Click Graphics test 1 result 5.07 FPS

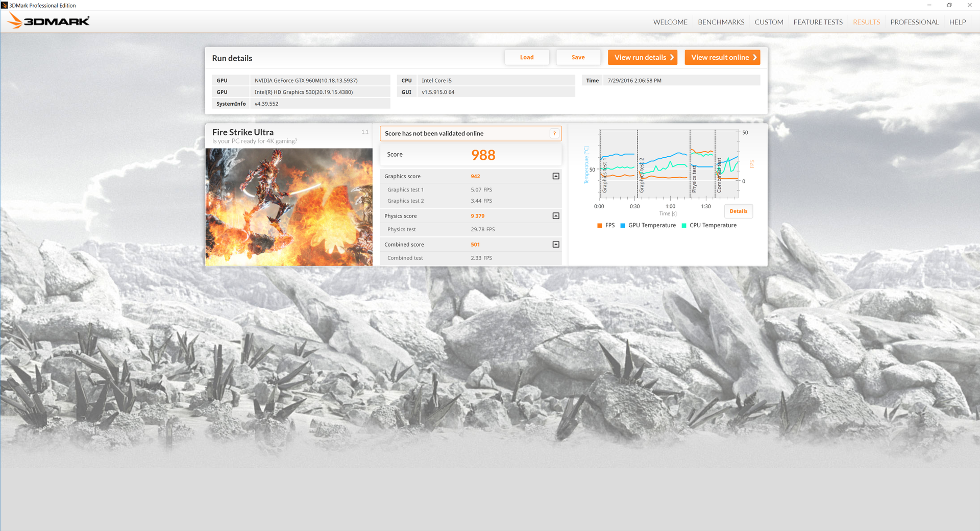(x=481, y=189)
